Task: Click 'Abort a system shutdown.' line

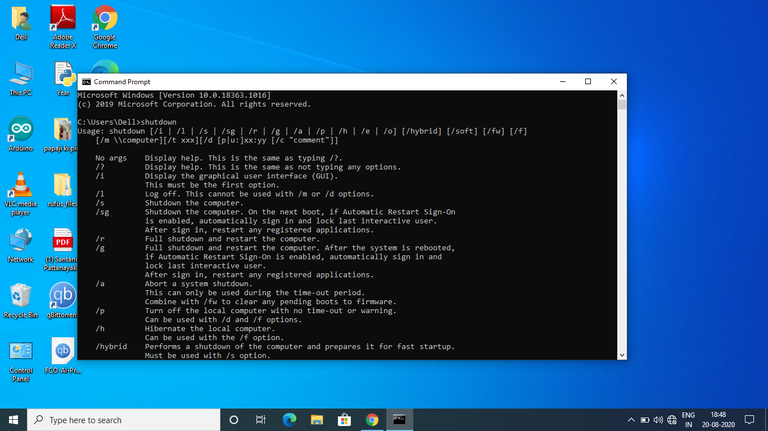Action: click(198, 284)
